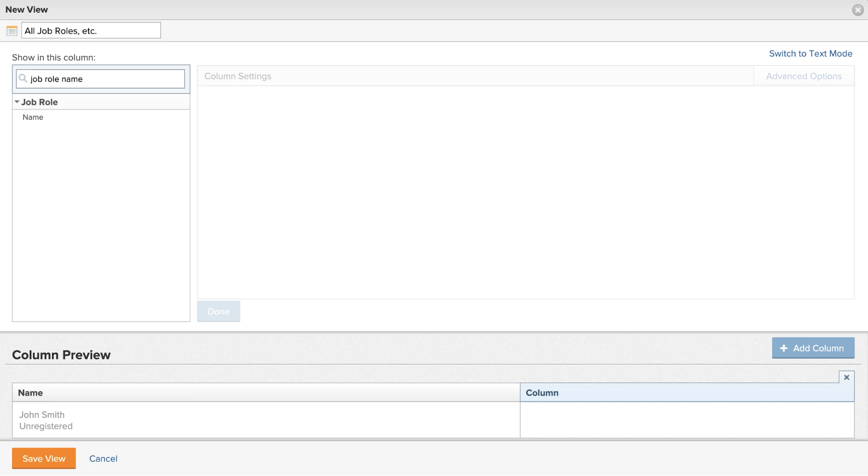Click the magnifier search icon
868x476 pixels.
[x=23, y=79]
